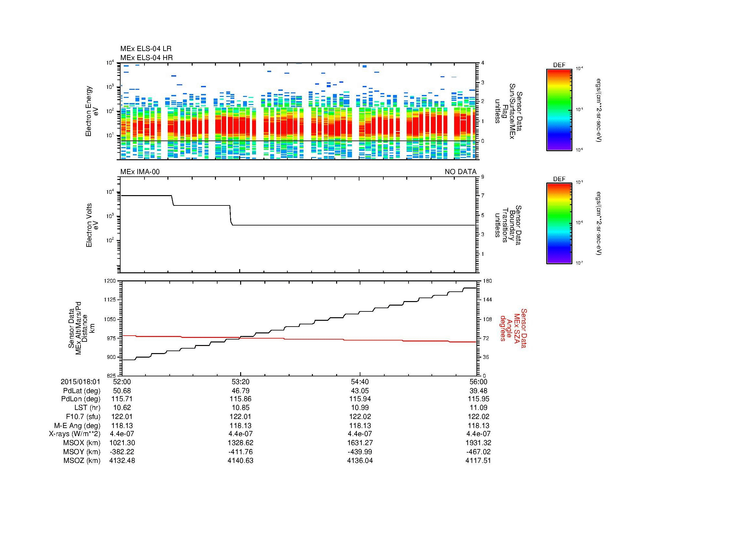Screen dimensions: 756x534
Task: Click the time tick '52:00'
Action: 122,382
